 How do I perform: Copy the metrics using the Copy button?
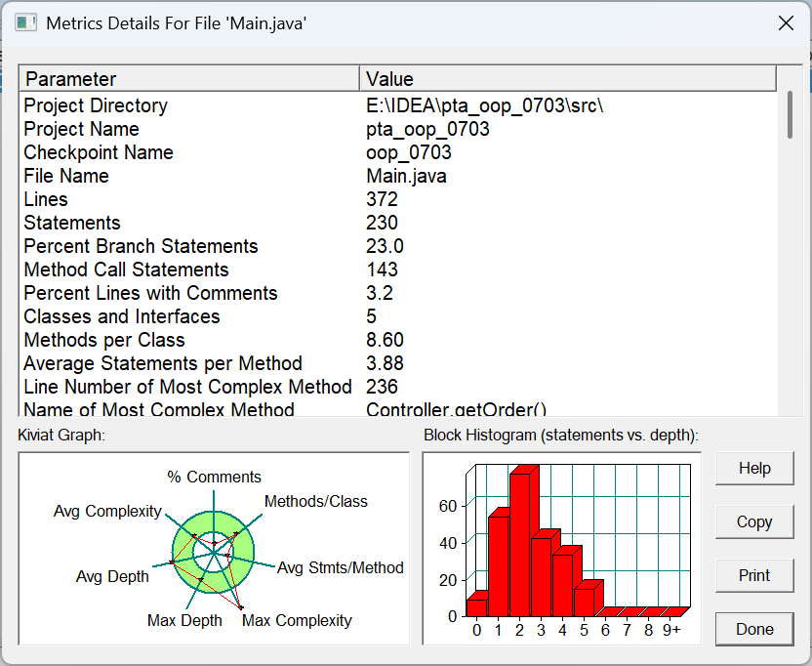[x=754, y=521]
